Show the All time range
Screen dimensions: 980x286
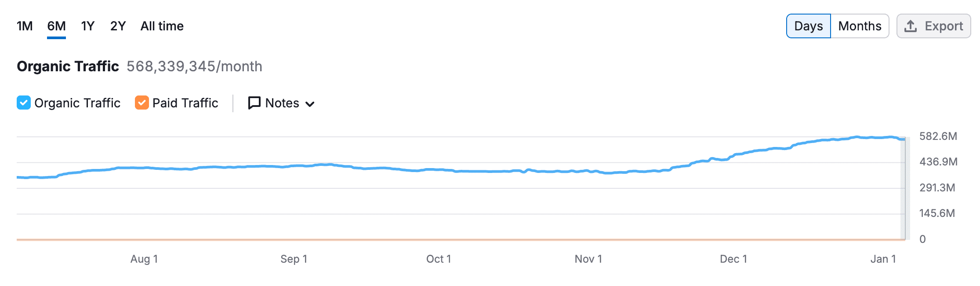point(162,26)
